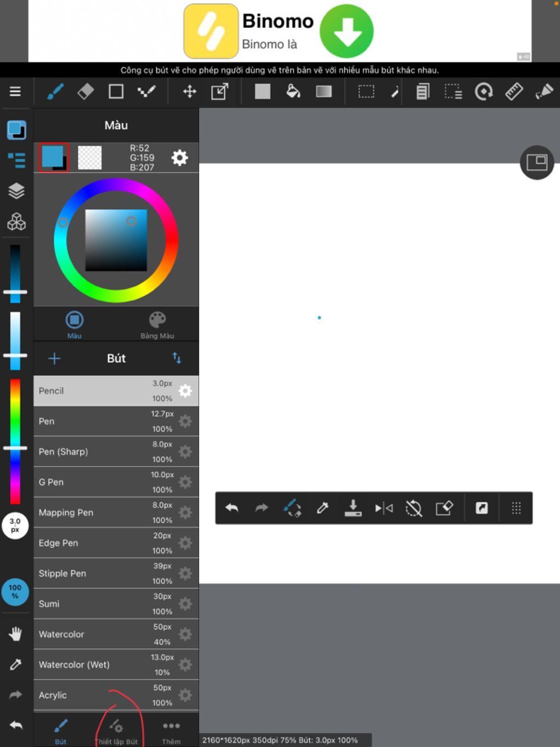Image resolution: width=560 pixels, height=747 pixels.
Task: Open the Thêm more tab
Action: click(x=171, y=732)
